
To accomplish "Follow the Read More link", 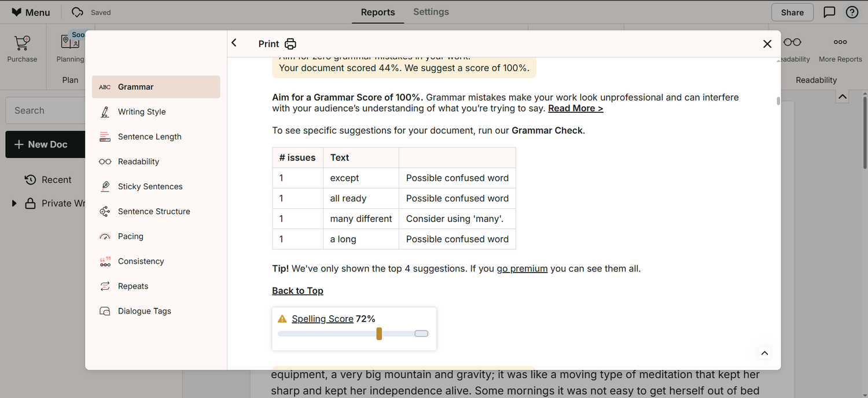I will pos(576,108).
